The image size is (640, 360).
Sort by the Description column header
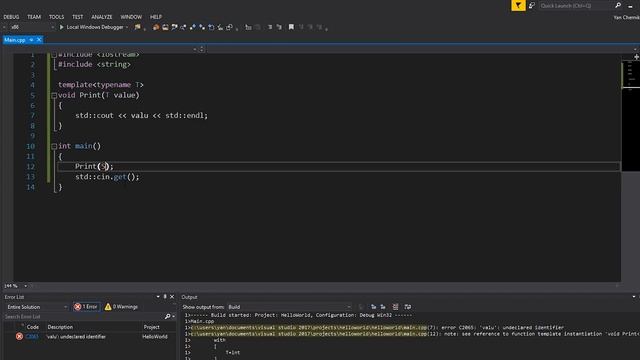pos(60,327)
